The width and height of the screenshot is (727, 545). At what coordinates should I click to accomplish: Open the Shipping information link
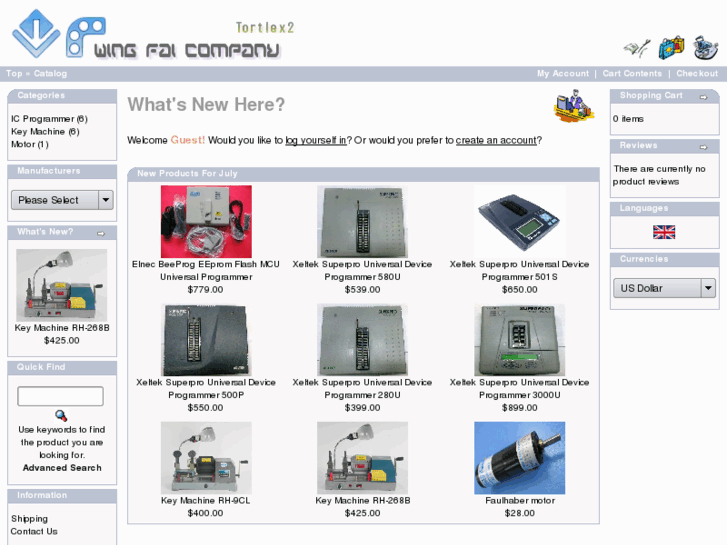(29, 519)
